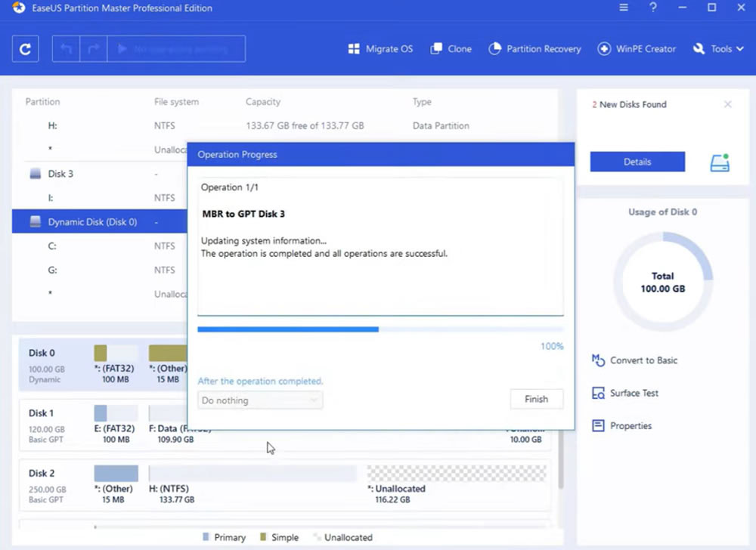Click the refresh icon in the toolbar

[25, 48]
